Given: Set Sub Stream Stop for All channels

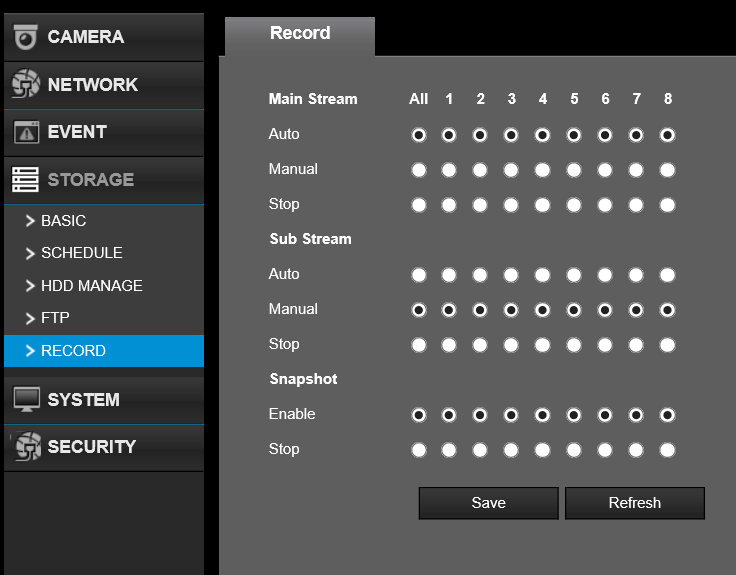Looking at the screenshot, I should (419, 345).
